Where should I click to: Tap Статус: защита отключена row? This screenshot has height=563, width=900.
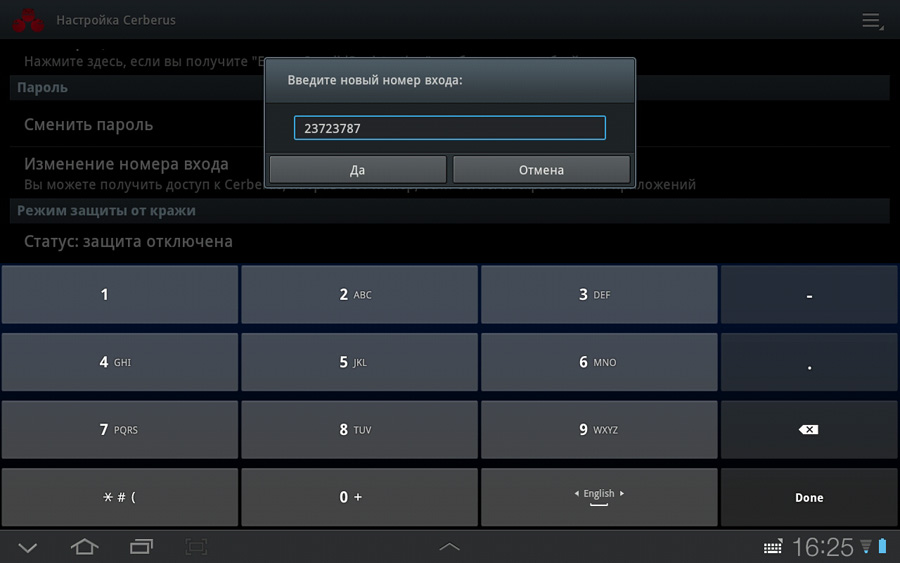point(449,242)
